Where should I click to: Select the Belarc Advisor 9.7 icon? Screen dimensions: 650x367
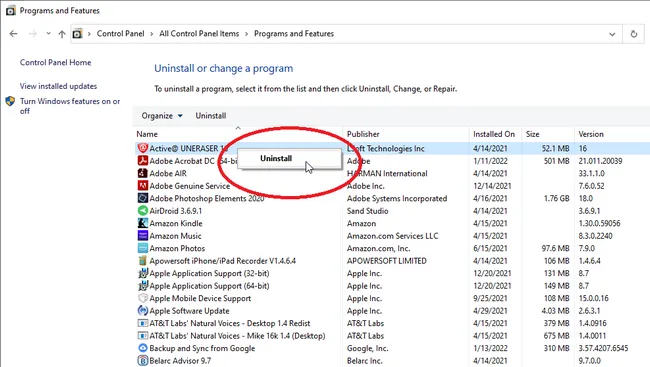[143, 360]
